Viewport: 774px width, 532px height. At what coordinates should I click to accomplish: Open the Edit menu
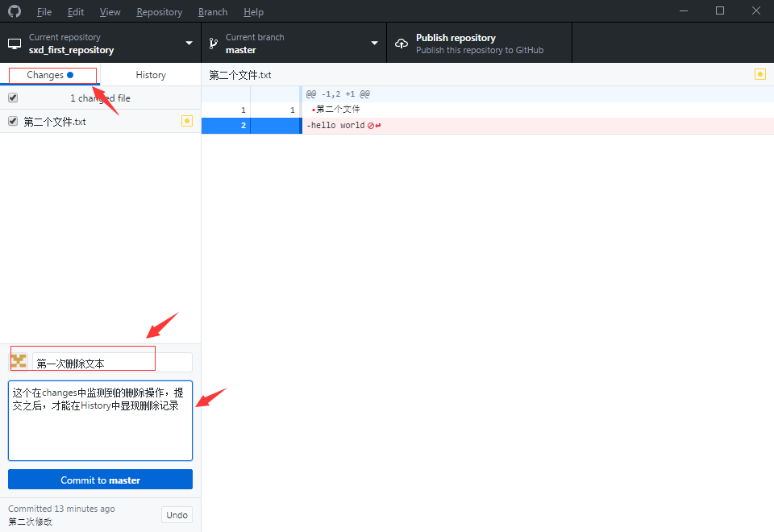[x=76, y=12]
